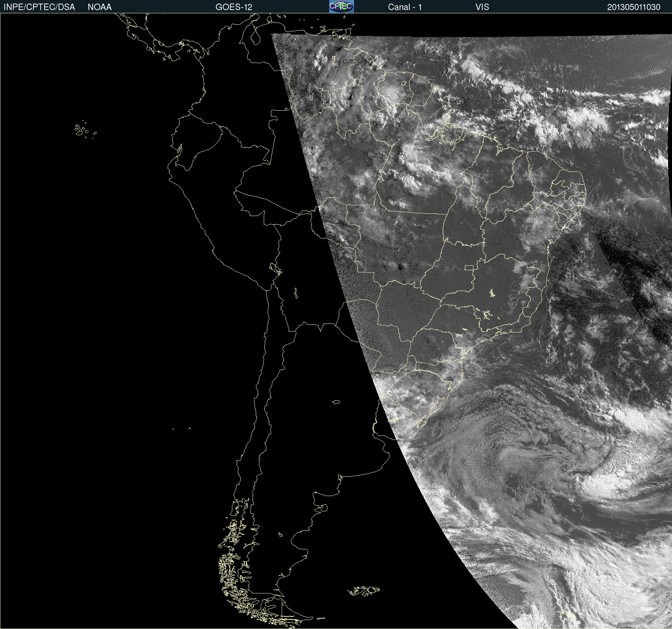Click the INPE/CPTEC/DSA header text
The width and height of the screenshot is (672, 629).
coord(39,7)
